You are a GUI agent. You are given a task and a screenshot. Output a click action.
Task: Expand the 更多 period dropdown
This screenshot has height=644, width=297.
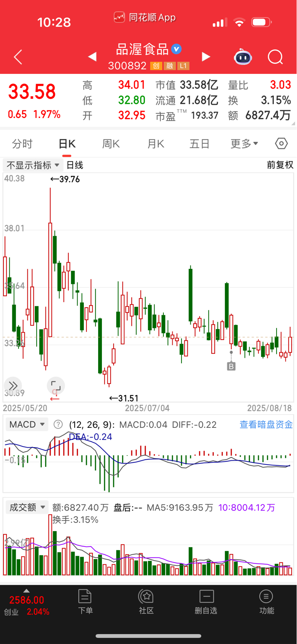click(x=244, y=143)
